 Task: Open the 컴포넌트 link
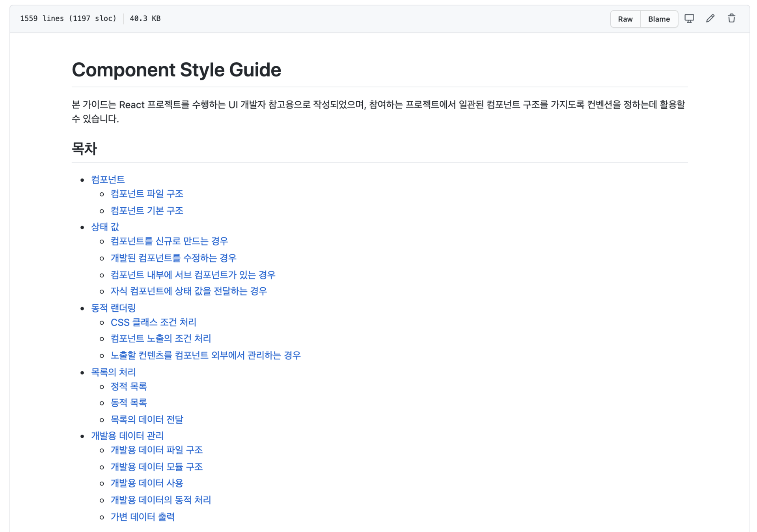(108, 180)
